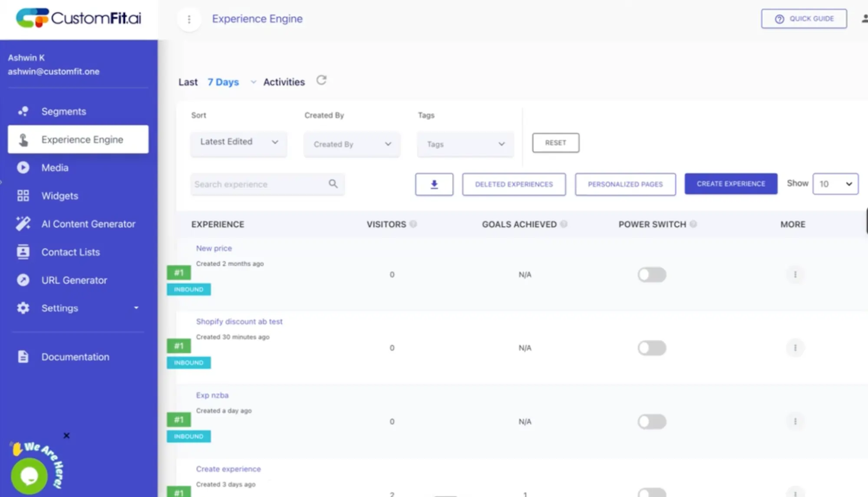
Task: Toggle power switch for New price
Action: point(652,275)
